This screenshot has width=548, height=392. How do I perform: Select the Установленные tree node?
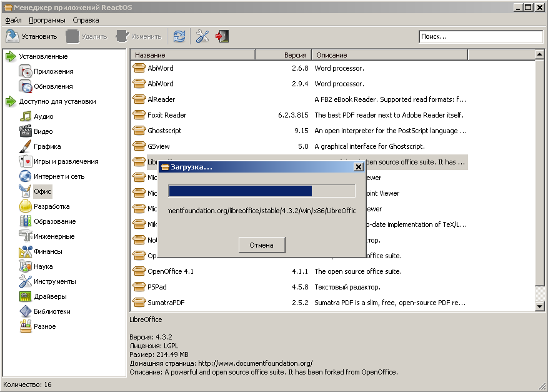[x=37, y=56]
